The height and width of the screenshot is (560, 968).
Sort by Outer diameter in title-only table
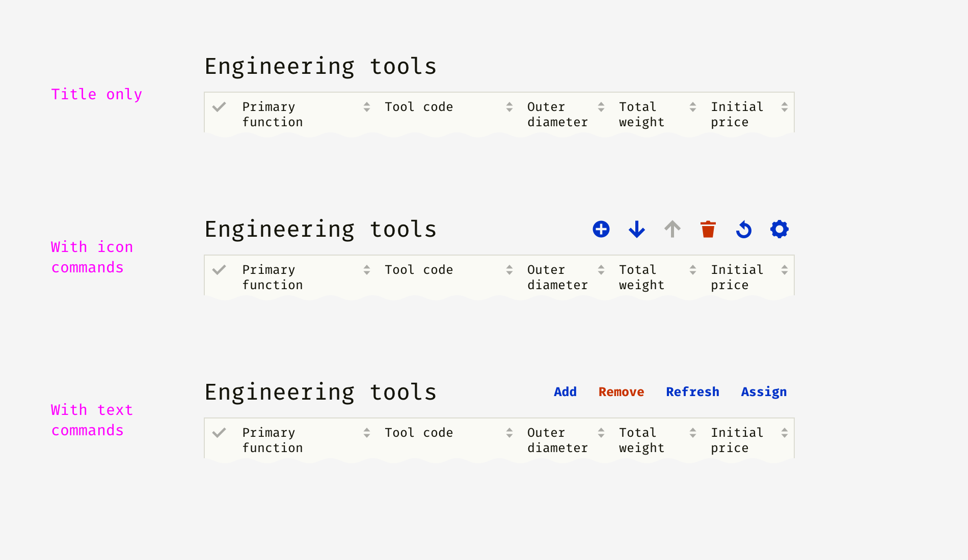point(601,107)
